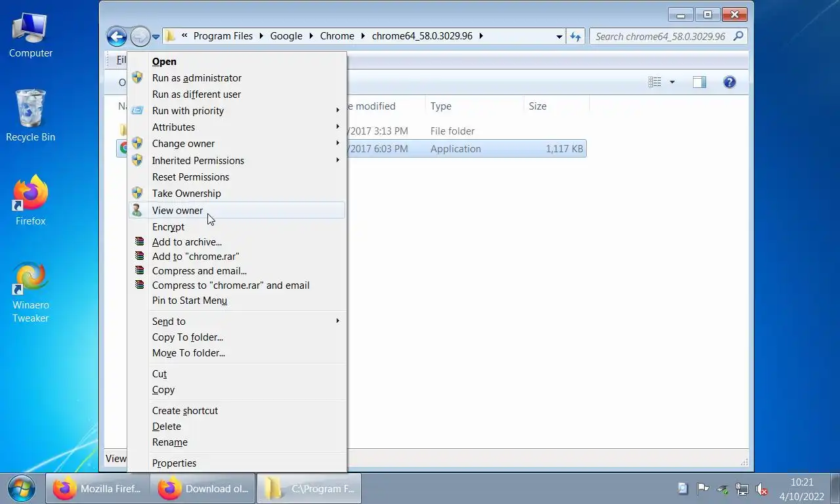Choose Run as administrator
The image size is (840, 504).
tap(237, 77)
